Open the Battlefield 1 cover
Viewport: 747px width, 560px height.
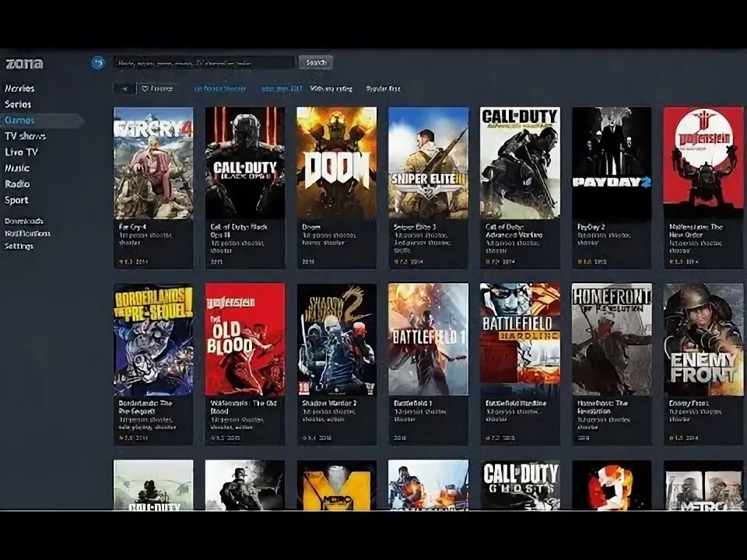(428, 340)
